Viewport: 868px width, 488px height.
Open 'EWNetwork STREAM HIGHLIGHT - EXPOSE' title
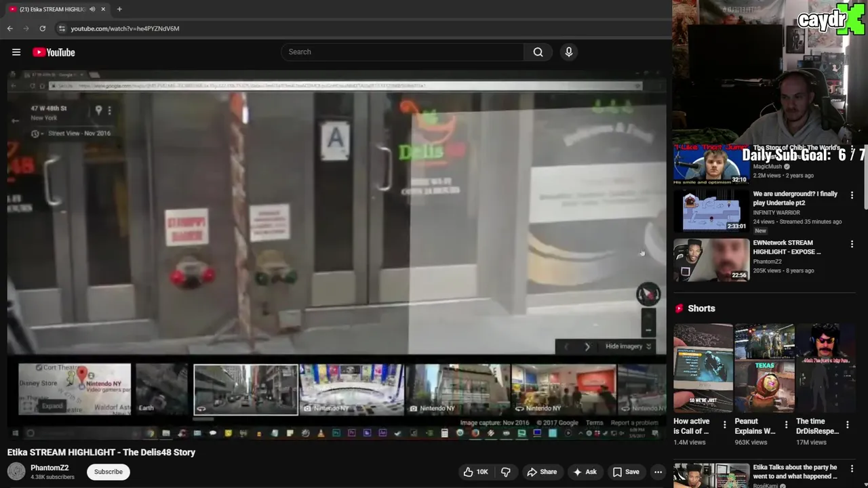[787, 247]
